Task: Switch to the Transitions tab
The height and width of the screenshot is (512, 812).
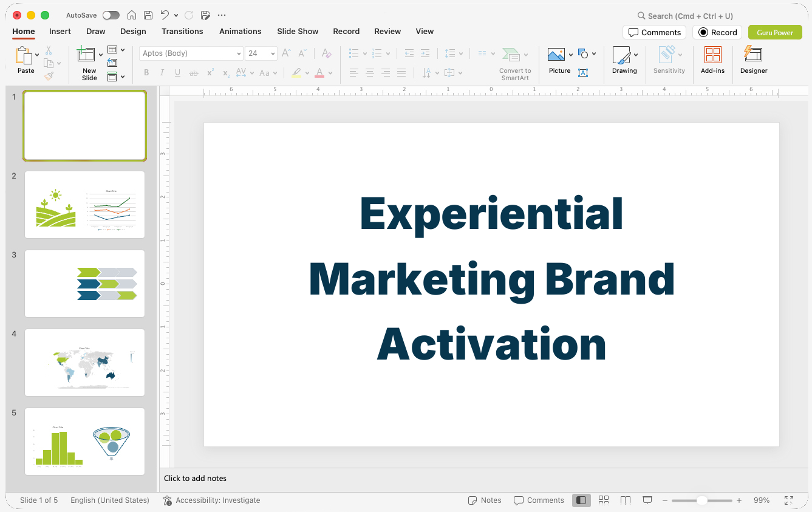Action: (x=182, y=32)
